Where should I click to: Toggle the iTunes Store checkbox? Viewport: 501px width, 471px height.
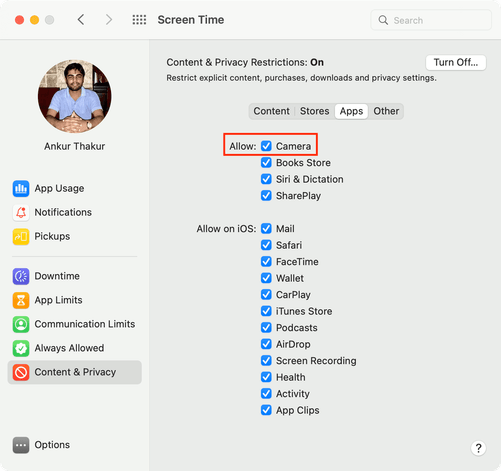click(266, 311)
